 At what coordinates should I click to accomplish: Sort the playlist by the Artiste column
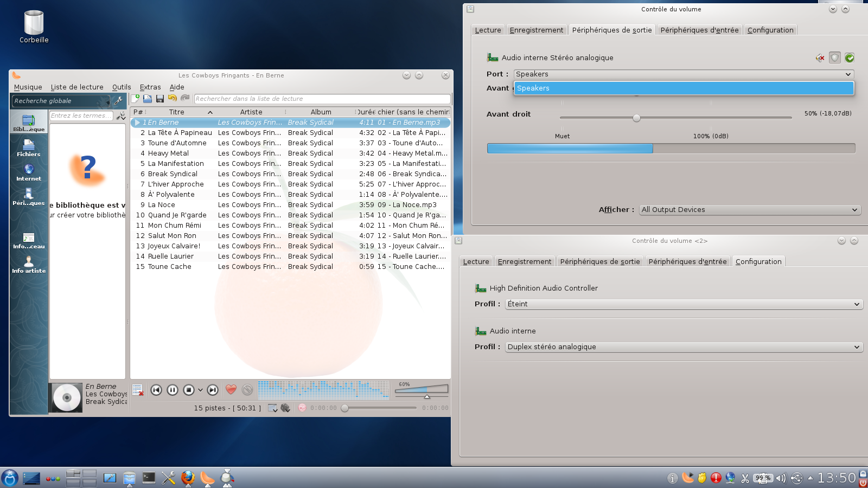tap(251, 112)
